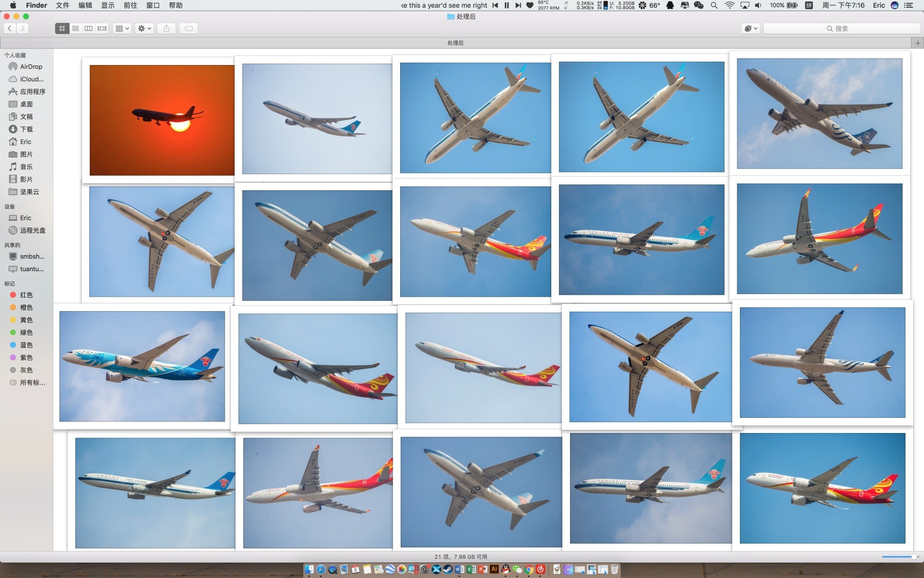Open the 显示 menu
Viewport: 924px width, 578px height.
tap(108, 5)
